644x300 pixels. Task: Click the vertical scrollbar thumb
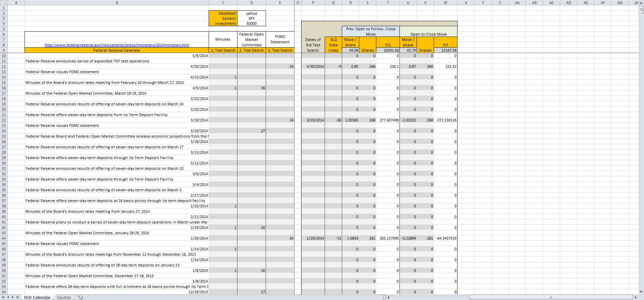pyautogui.click(x=641, y=10)
